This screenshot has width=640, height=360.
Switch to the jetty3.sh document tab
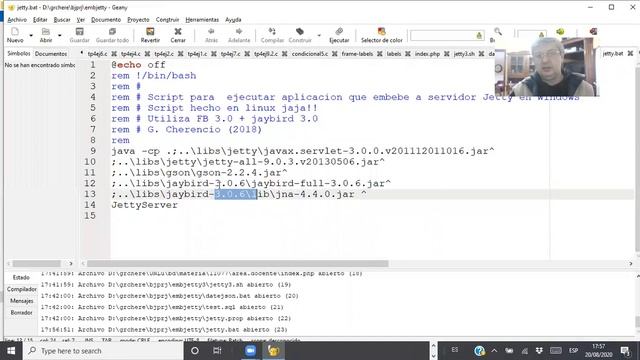(464, 53)
